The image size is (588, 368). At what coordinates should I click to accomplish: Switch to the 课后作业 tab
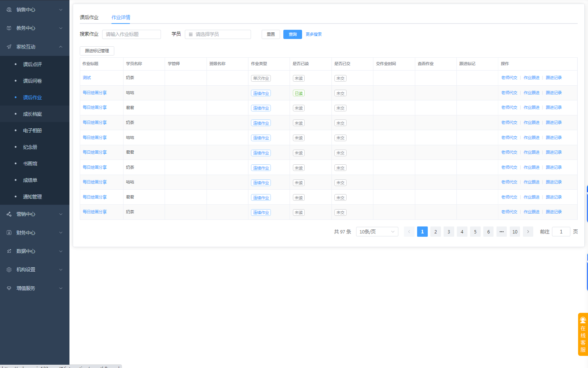(89, 17)
